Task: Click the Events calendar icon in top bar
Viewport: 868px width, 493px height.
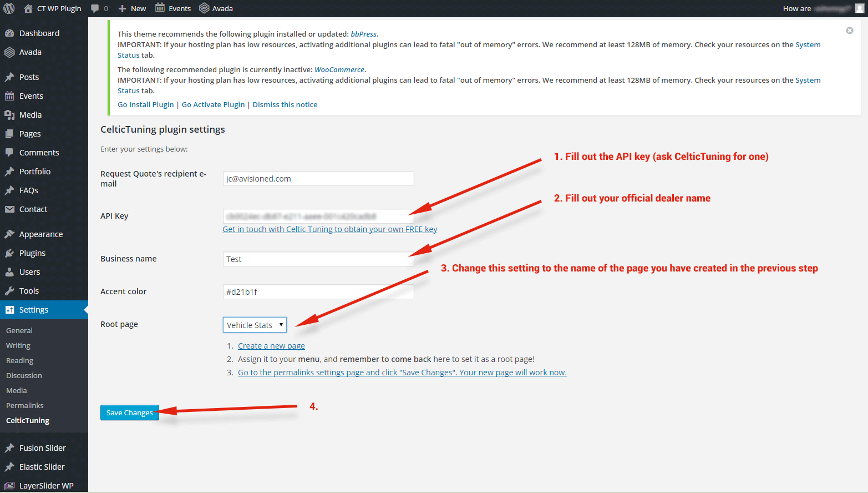Action: 160,8
